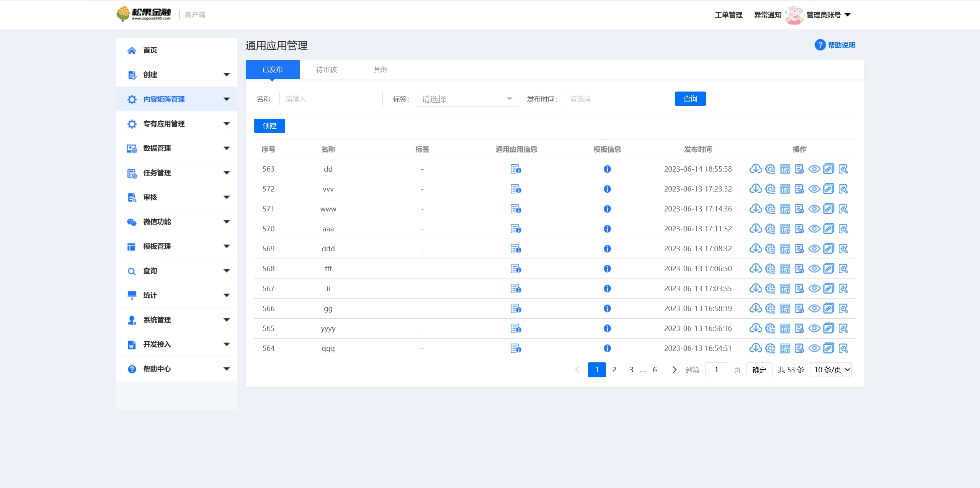Toggle eye preview icon for row vvv

[814, 189]
